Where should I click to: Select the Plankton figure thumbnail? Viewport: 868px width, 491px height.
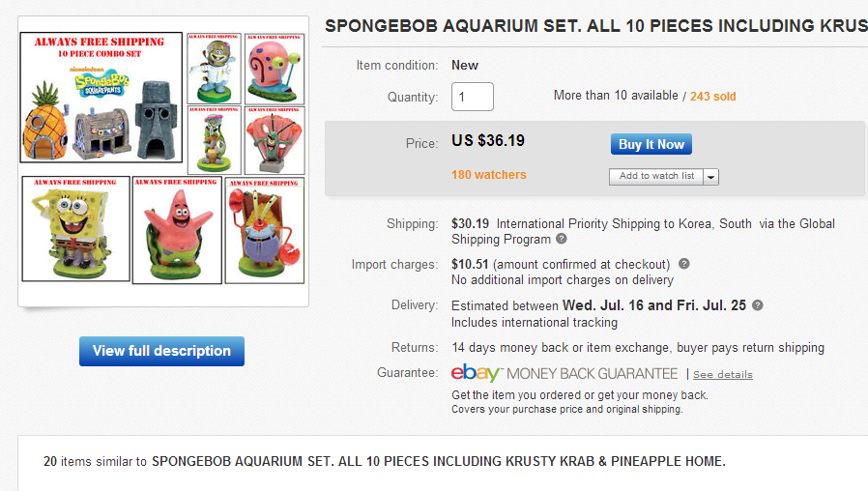[x=275, y=140]
